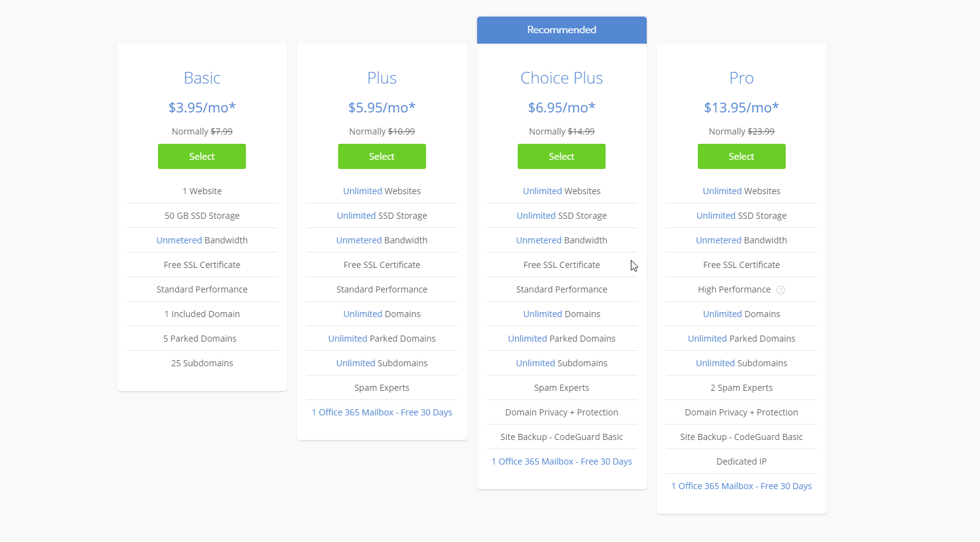
Task: Click Normally $23.99 text
Action: (741, 132)
